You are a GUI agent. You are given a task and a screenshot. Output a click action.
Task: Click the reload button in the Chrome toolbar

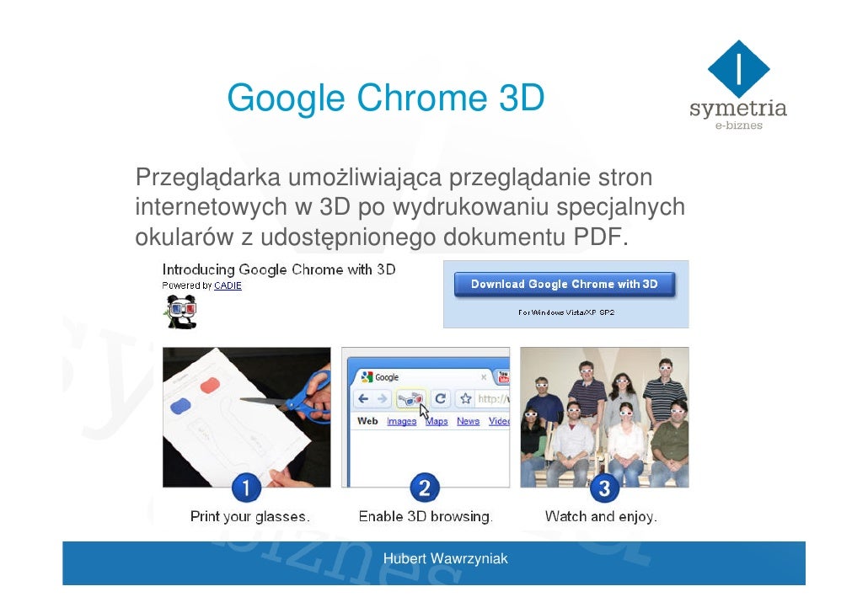[441, 398]
